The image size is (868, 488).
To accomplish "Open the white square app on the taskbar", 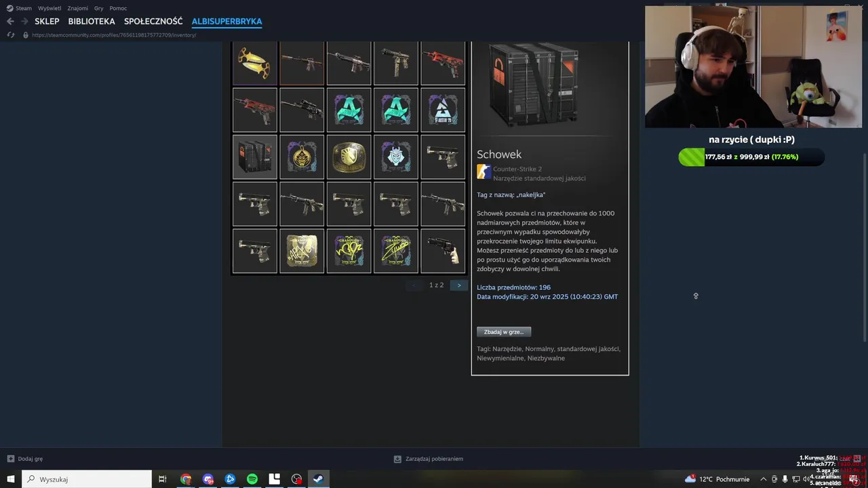I will (275, 479).
